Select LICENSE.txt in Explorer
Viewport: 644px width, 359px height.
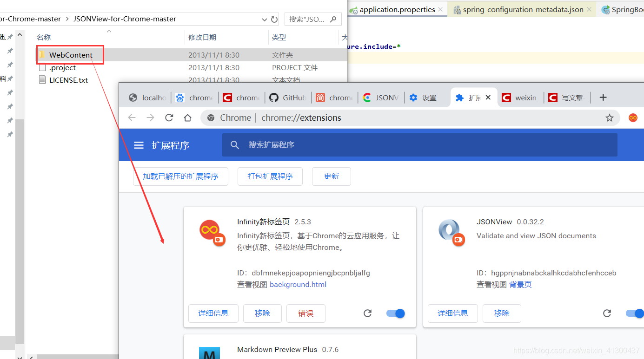tap(68, 80)
